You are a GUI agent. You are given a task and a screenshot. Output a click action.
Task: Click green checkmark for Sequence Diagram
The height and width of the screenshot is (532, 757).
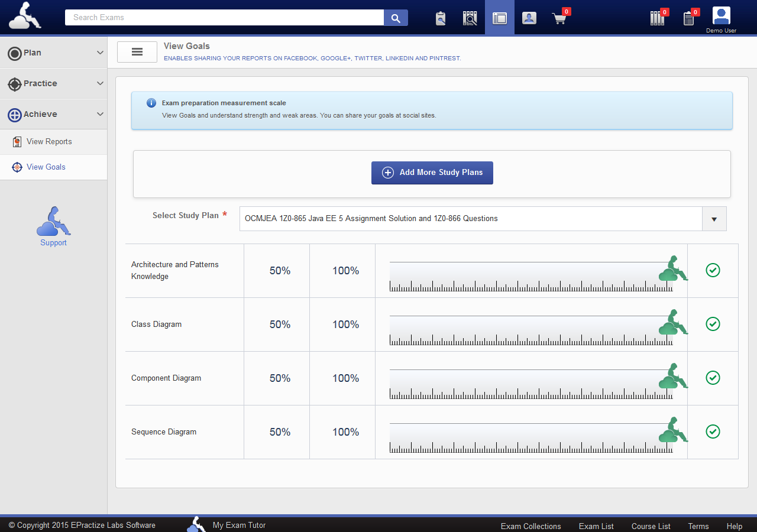pyautogui.click(x=713, y=432)
